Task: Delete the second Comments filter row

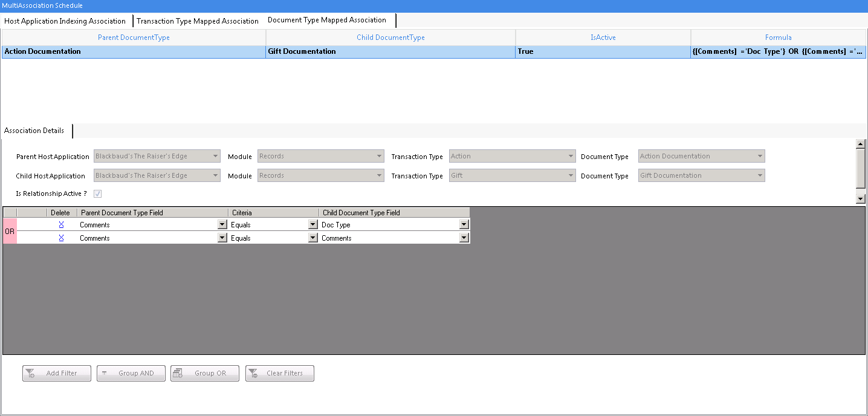Action: pyautogui.click(x=61, y=238)
